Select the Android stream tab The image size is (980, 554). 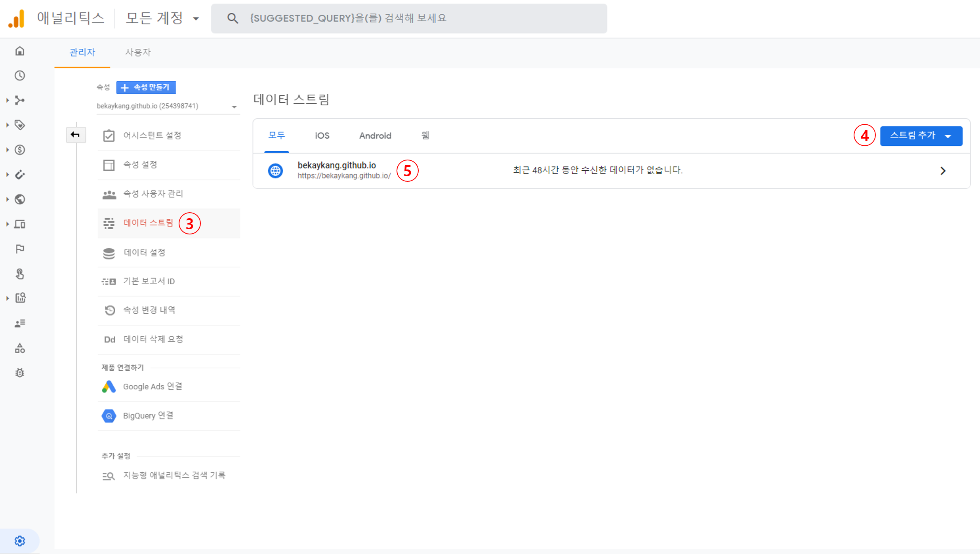pyautogui.click(x=375, y=136)
